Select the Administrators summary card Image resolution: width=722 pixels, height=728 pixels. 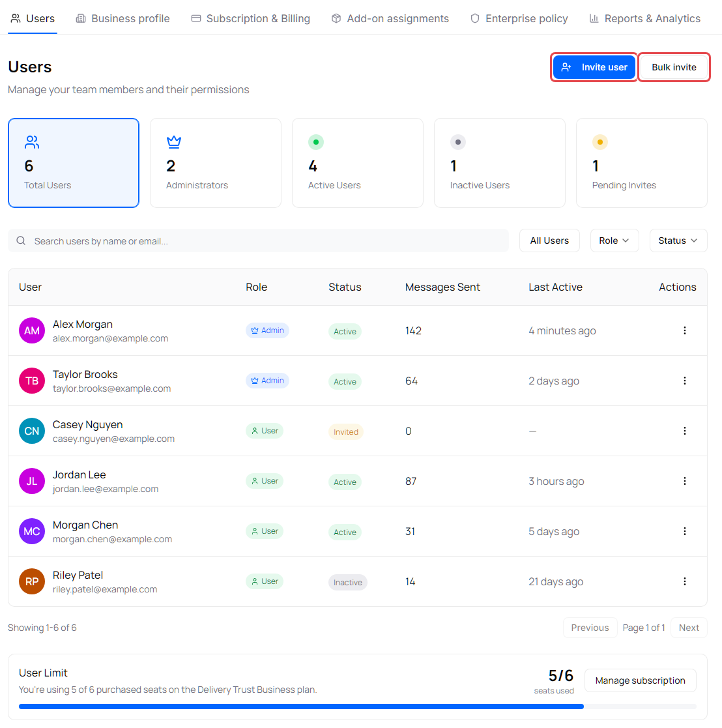point(216,163)
